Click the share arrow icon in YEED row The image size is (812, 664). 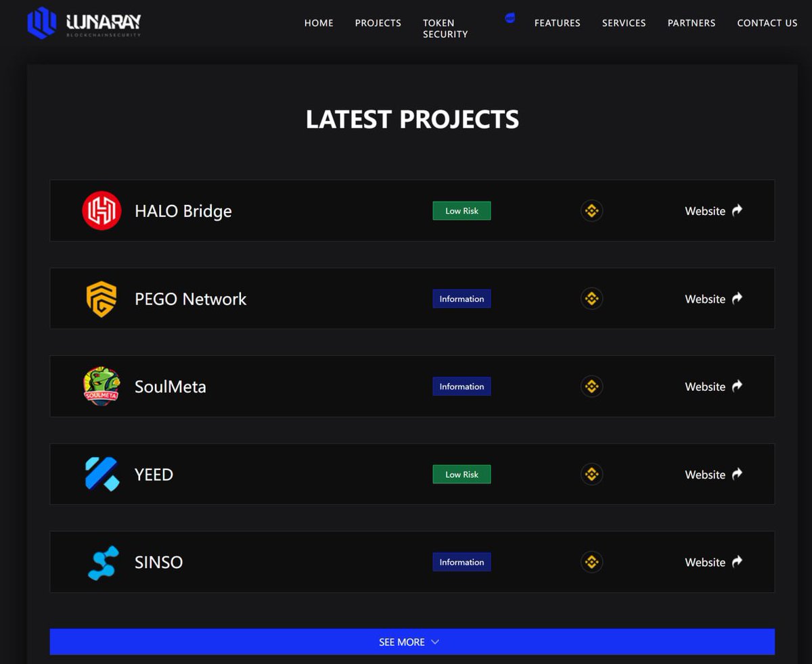coord(737,473)
